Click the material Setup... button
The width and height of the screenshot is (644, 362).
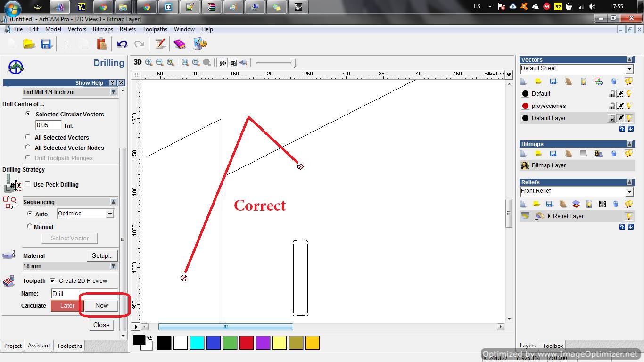(102, 255)
